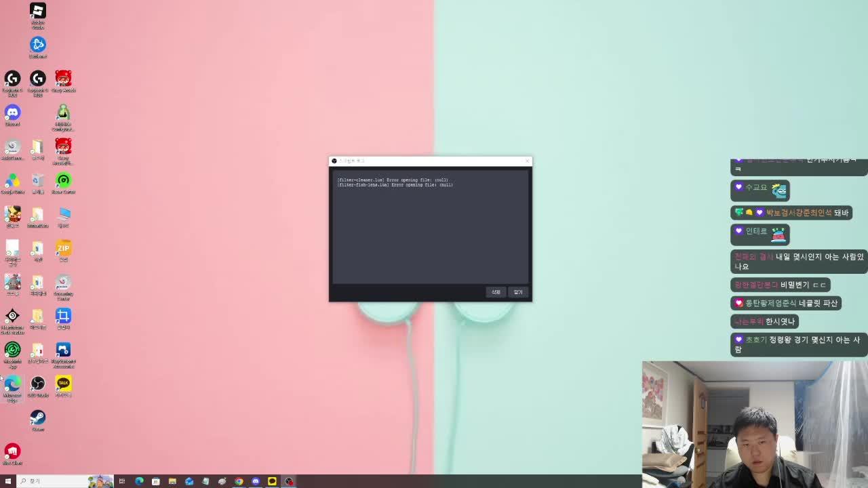Click the filter-fish-lens.lua error line

tap(395, 185)
